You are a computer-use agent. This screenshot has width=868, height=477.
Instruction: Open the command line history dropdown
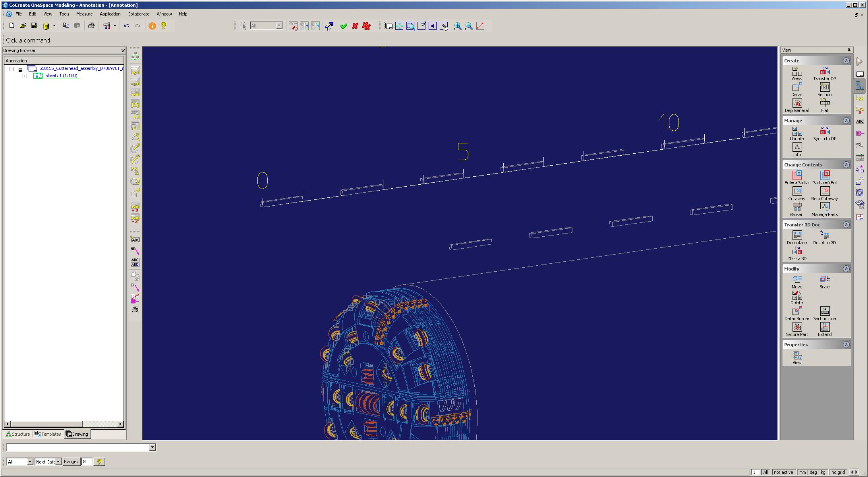tap(152, 448)
